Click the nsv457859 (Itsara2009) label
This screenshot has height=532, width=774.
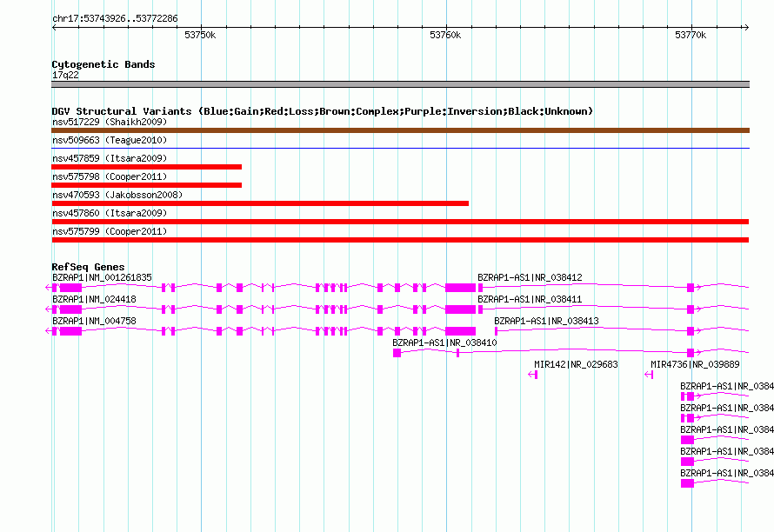coord(110,158)
